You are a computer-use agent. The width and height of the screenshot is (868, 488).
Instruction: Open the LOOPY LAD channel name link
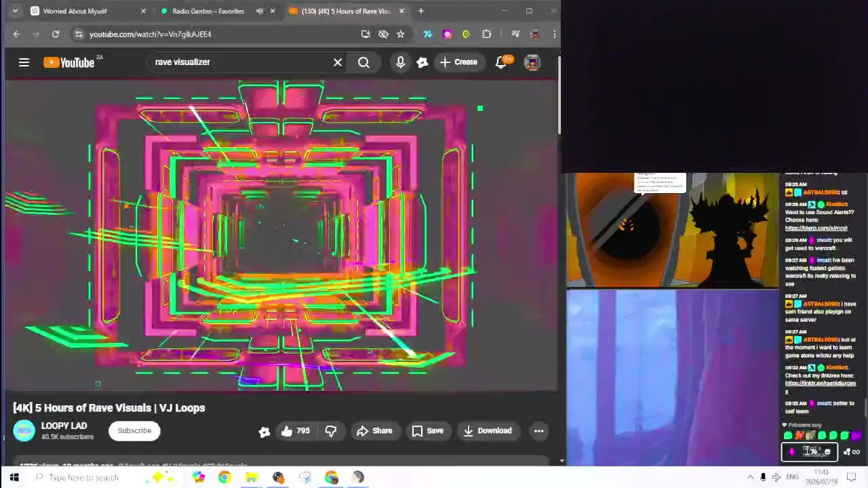[64, 426]
